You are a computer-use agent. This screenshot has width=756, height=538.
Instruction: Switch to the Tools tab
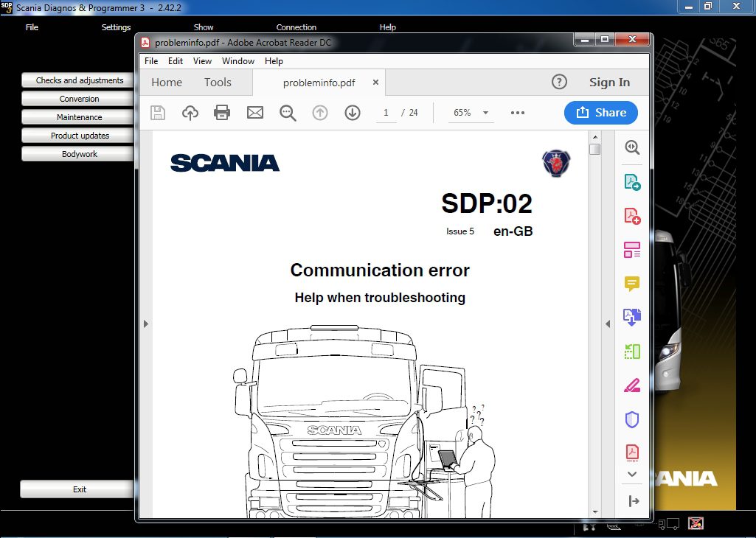click(x=217, y=82)
